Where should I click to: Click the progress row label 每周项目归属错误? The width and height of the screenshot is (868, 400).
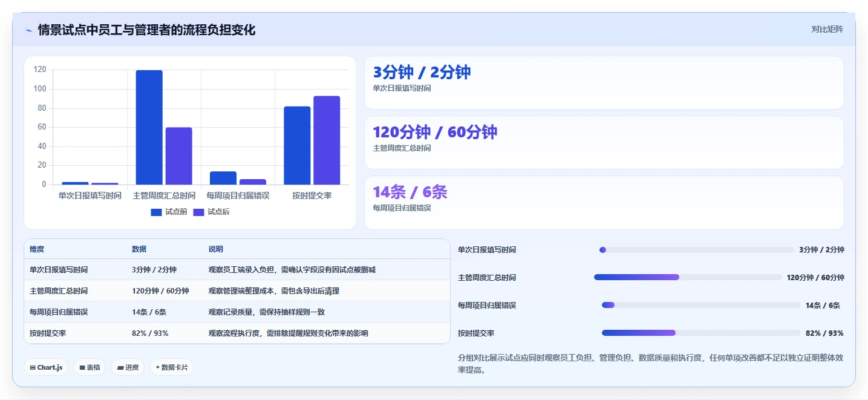[487, 306]
